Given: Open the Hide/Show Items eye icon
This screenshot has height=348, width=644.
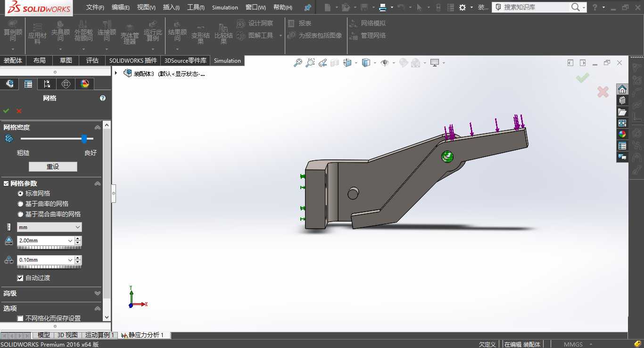Looking at the screenshot, I should coord(385,63).
